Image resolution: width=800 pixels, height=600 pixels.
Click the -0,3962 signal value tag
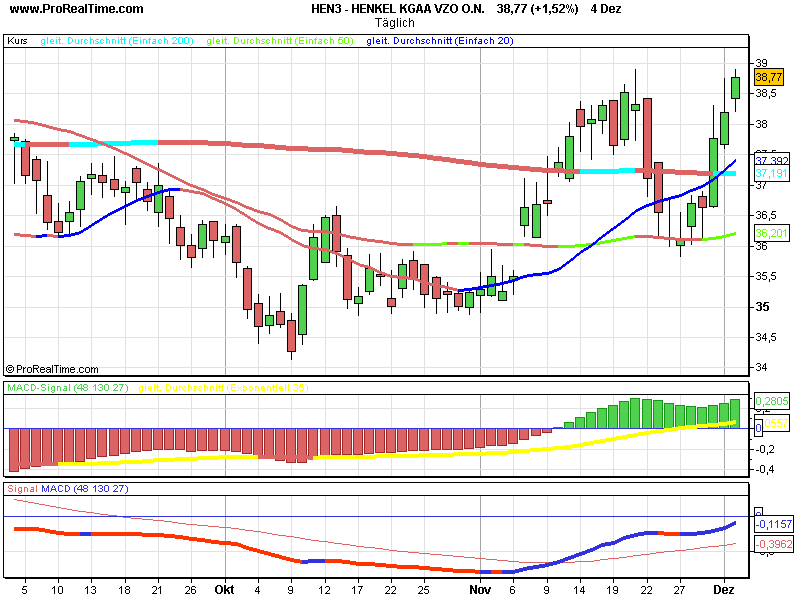point(773,544)
